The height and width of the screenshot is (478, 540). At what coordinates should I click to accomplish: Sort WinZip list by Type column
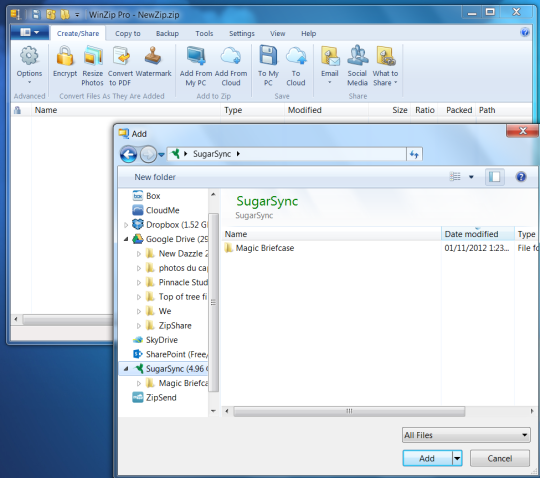252,110
